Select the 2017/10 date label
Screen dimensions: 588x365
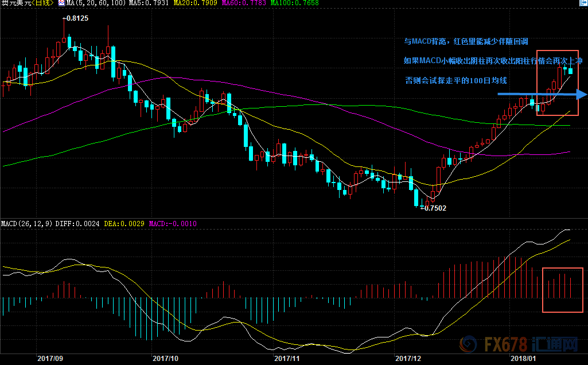click(165, 358)
